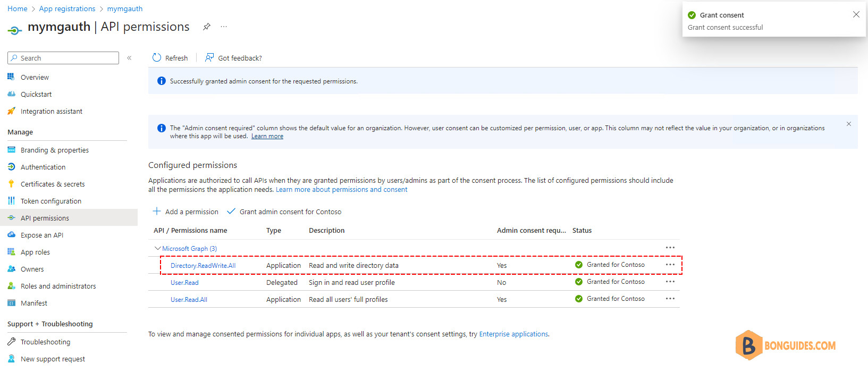Click the Troubleshooting wrench icon
Viewport: 868px width, 380px height.
click(x=11, y=342)
